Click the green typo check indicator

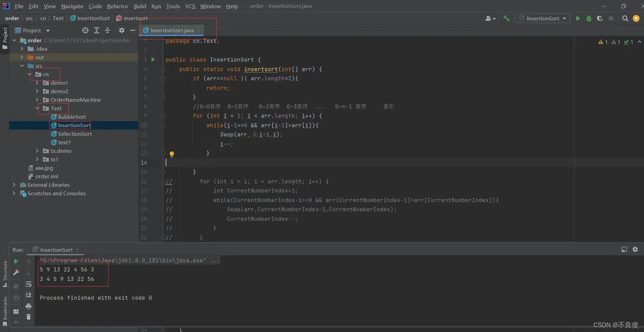[628, 42]
